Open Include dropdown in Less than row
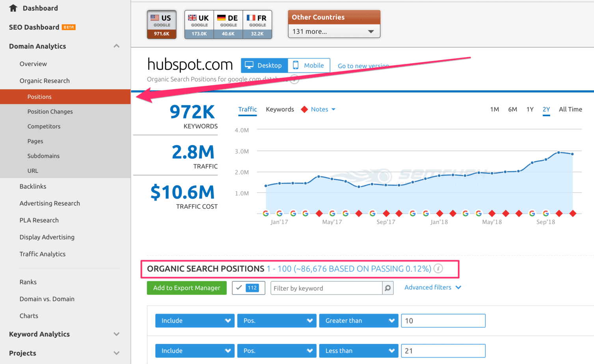The width and height of the screenshot is (594, 364). pos(195,351)
